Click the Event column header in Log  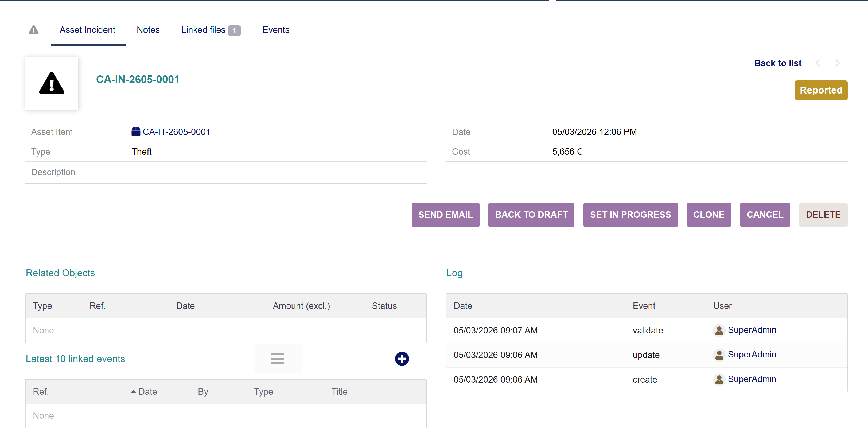tap(644, 306)
